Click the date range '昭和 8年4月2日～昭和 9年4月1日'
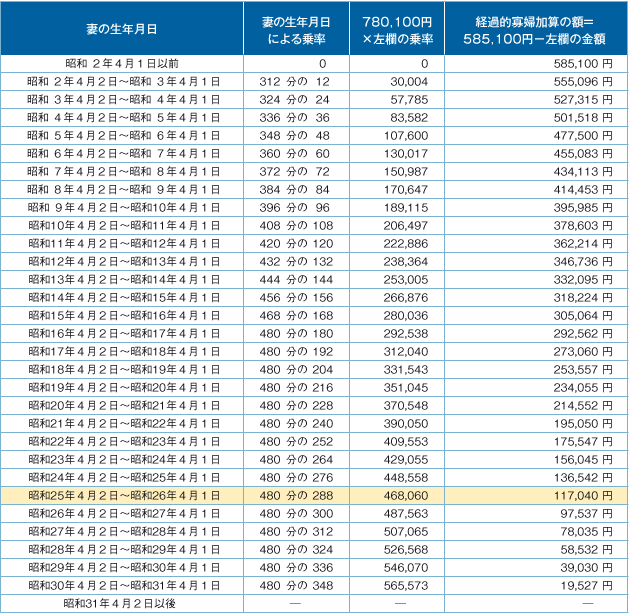 [124, 190]
